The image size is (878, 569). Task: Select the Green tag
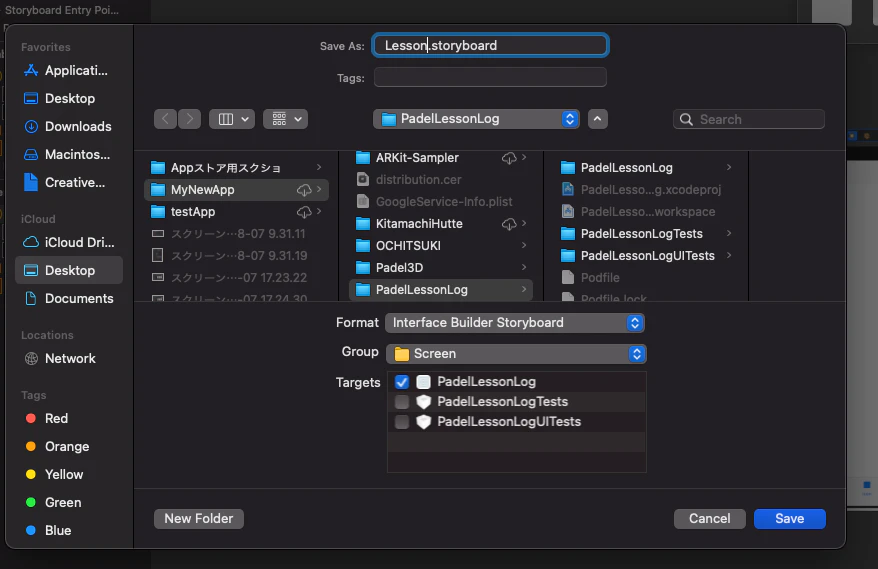pyautogui.click(x=54, y=502)
